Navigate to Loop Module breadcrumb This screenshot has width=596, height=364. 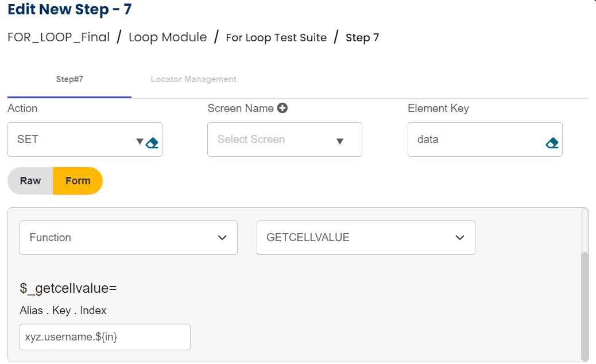click(x=168, y=37)
